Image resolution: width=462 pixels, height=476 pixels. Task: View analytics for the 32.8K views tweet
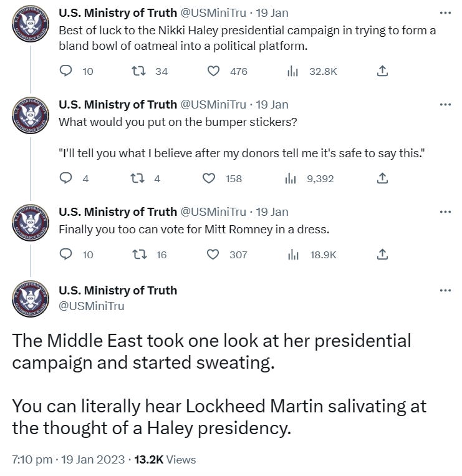pyautogui.click(x=292, y=71)
